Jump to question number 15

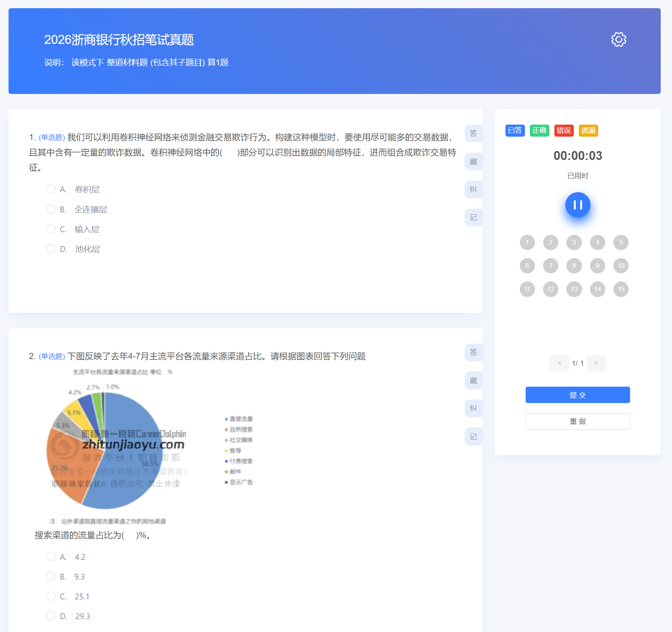621,289
